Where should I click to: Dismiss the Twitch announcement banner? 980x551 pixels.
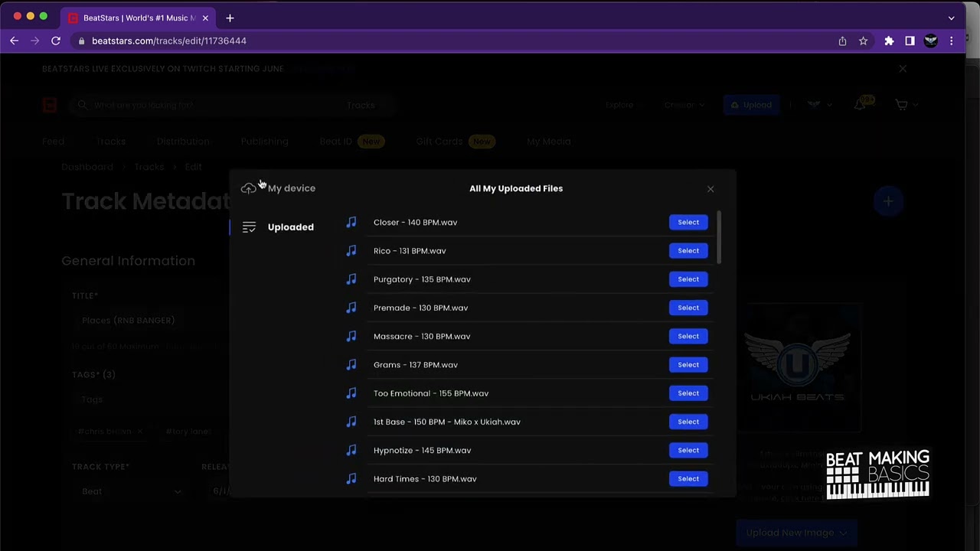pyautogui.click(x=903, y=69)
